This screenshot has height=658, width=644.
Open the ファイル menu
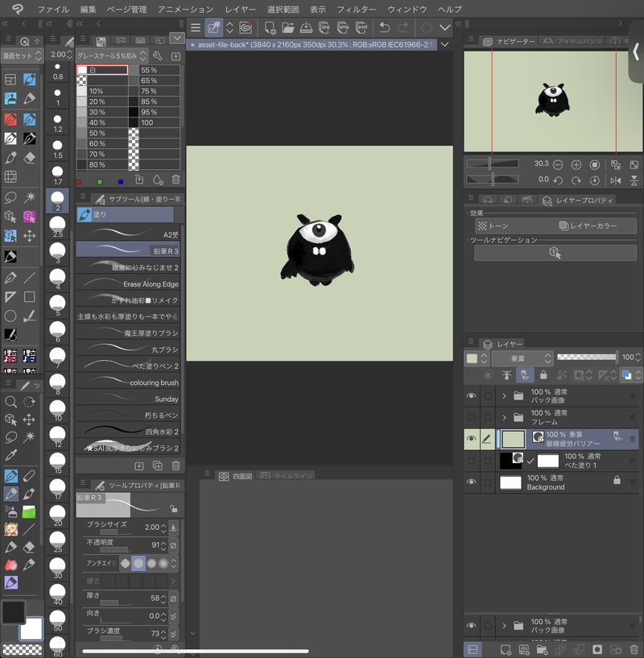(53, 9)
